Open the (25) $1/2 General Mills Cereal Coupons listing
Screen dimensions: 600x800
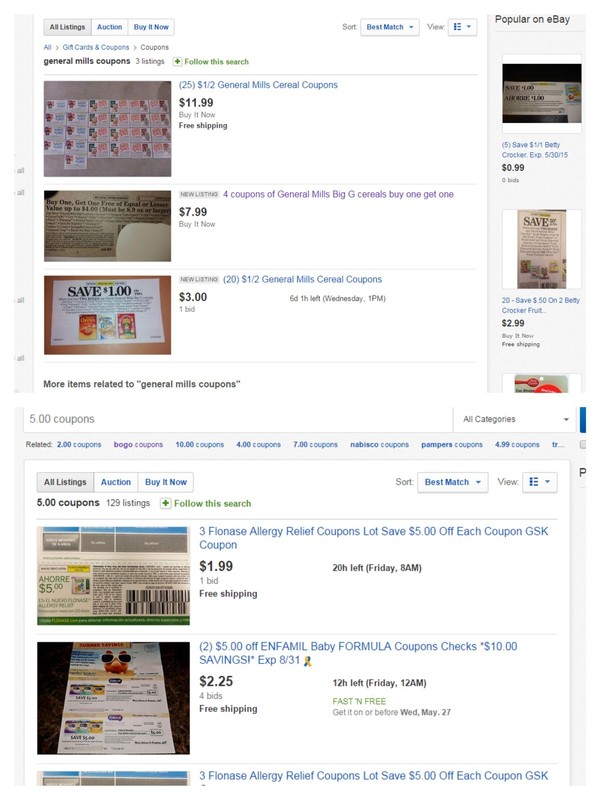pos(258,85)
